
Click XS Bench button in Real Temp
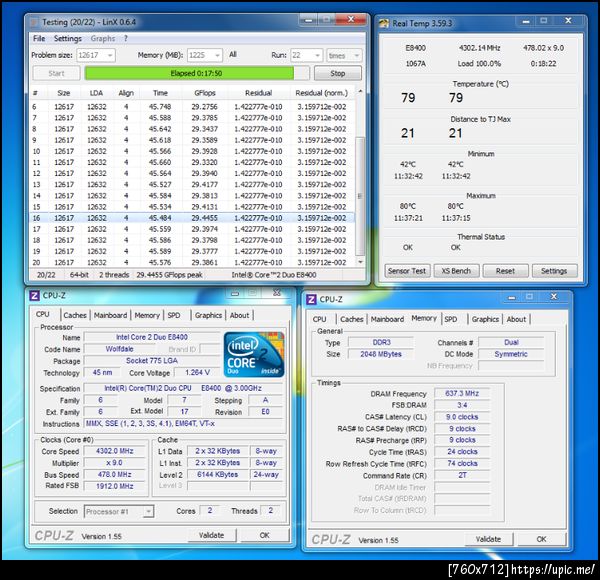[456, 271]
